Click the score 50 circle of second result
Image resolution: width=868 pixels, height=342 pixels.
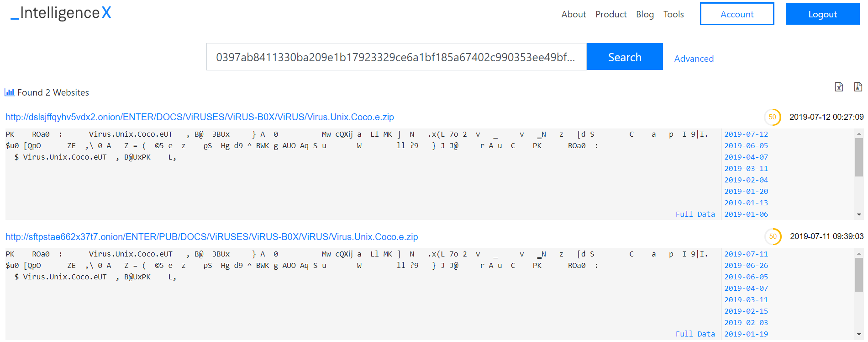(x=773, y=236)
